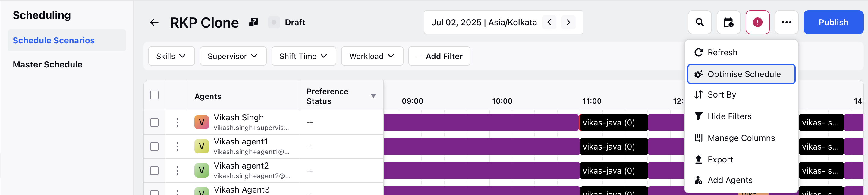The height and width of the screenshot is (195, 868).
Task: Click the 09:00 timeline label
Action: (x=412, y=101)
